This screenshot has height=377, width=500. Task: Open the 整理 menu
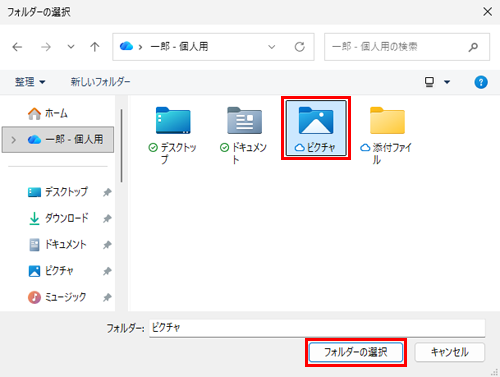pos(30,82)
